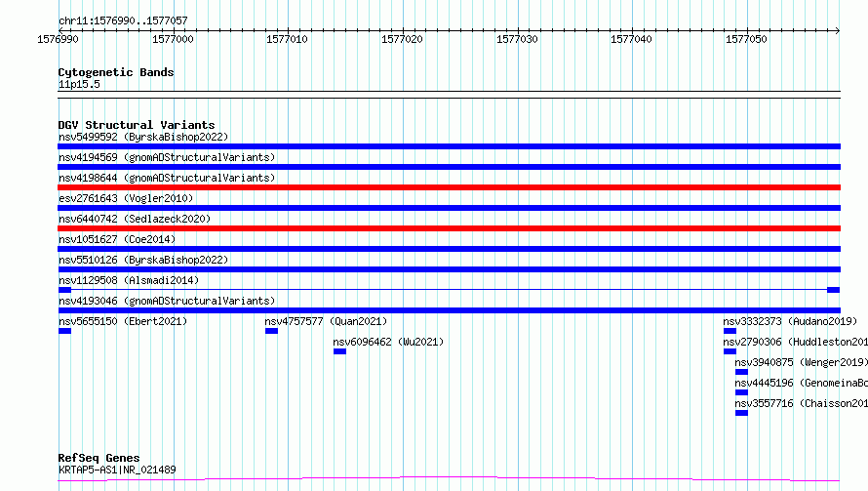Click ruler position 1577050
The width and height of the screenshot is (868, 491).
[746, 39]
